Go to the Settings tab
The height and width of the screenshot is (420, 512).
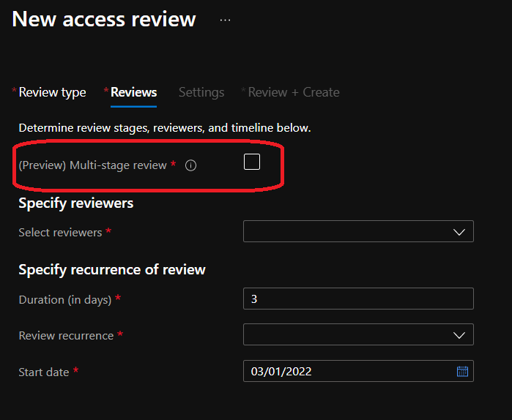(x=201, y=92)
